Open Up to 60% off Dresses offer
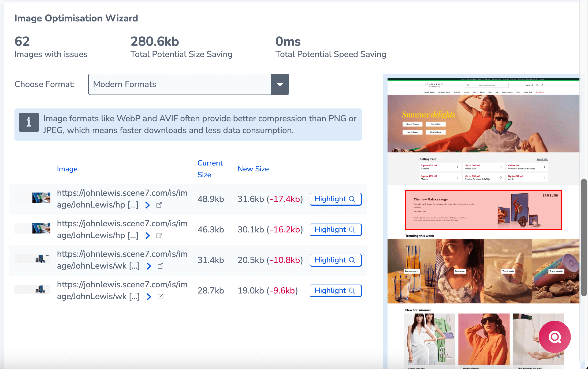Image resolution: width=588 pixels, height=369 pixels. [440, 167]
